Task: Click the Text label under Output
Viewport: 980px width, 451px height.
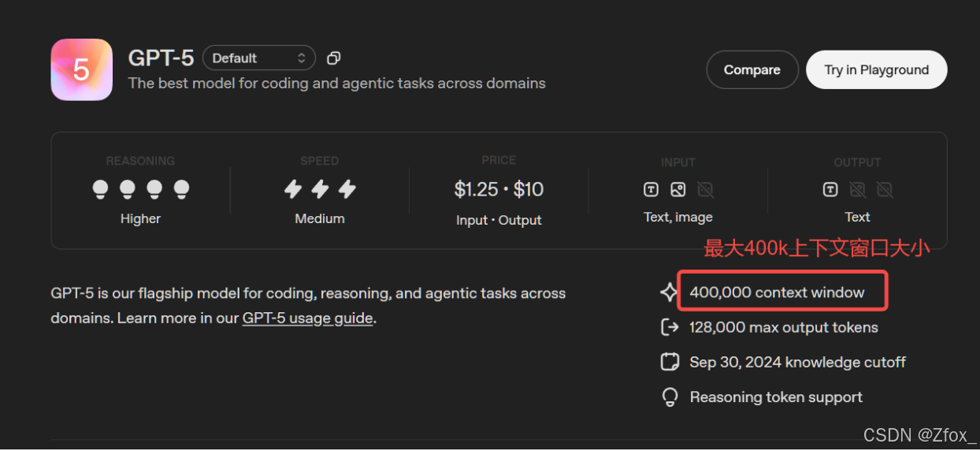Action: click(x=857, y=217)
